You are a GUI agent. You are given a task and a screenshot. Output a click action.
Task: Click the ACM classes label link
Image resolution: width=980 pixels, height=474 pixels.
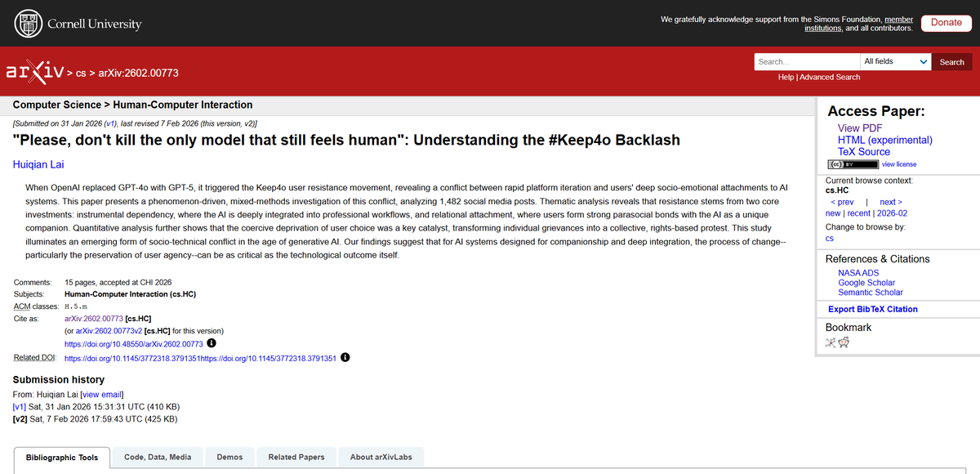tap(23, 306)
